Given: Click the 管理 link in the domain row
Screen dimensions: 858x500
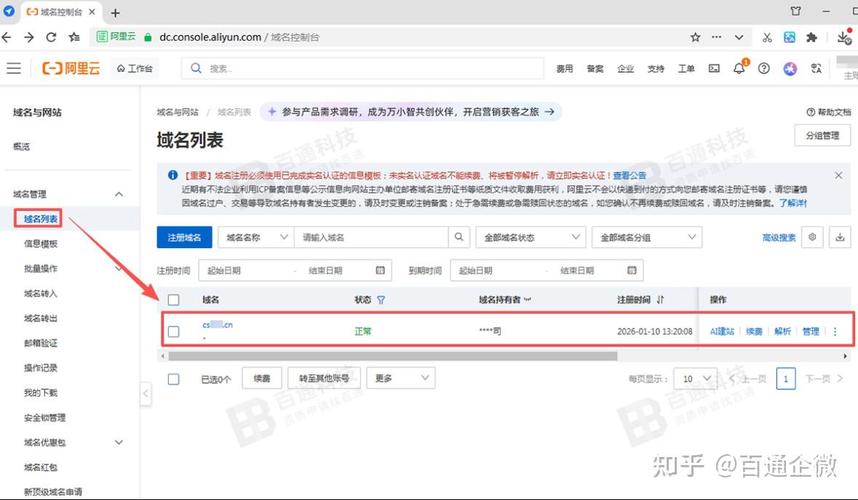Looking at the screenshot, I should pyautogui.click(x=810, y=332).
